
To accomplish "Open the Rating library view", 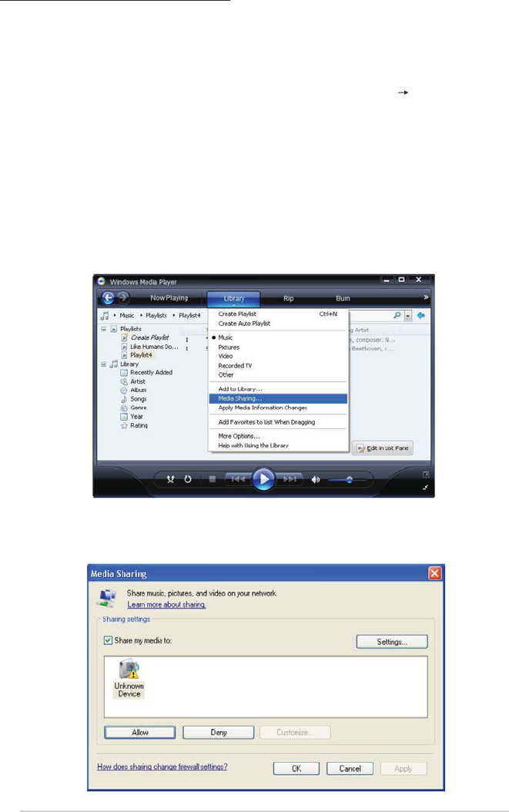I will (139, 426).
